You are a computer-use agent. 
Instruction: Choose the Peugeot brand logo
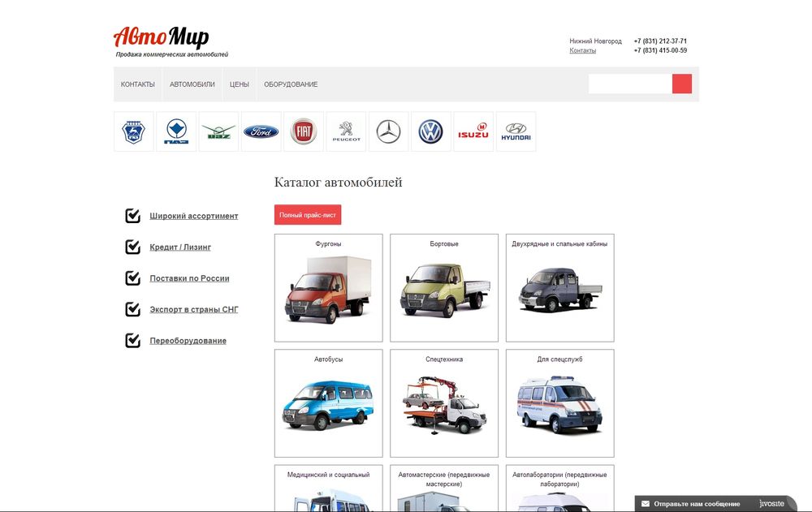pos(346,131)
